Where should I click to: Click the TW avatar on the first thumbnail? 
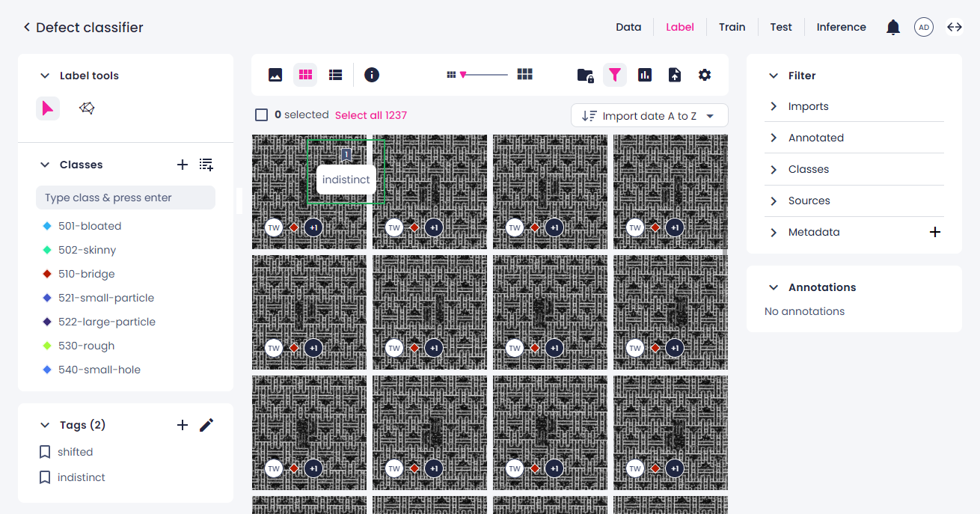(274, 227)
